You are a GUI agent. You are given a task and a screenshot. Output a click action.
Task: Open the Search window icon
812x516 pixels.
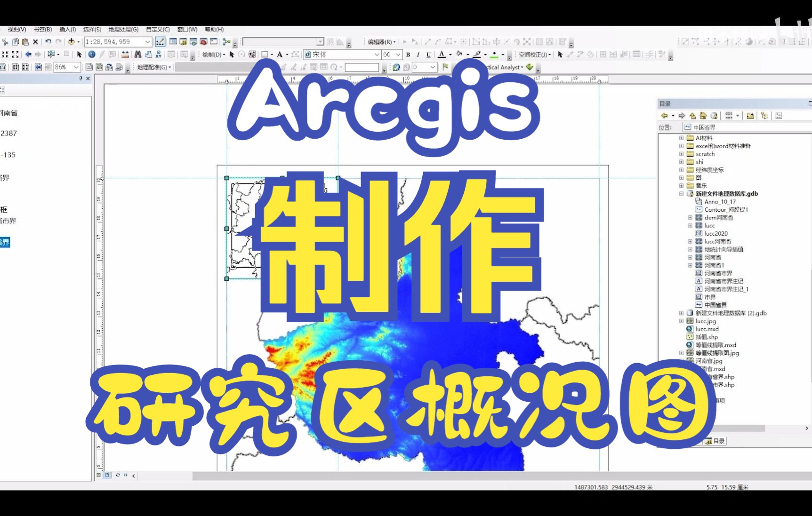pyautogui.click(x=193, y=42)
